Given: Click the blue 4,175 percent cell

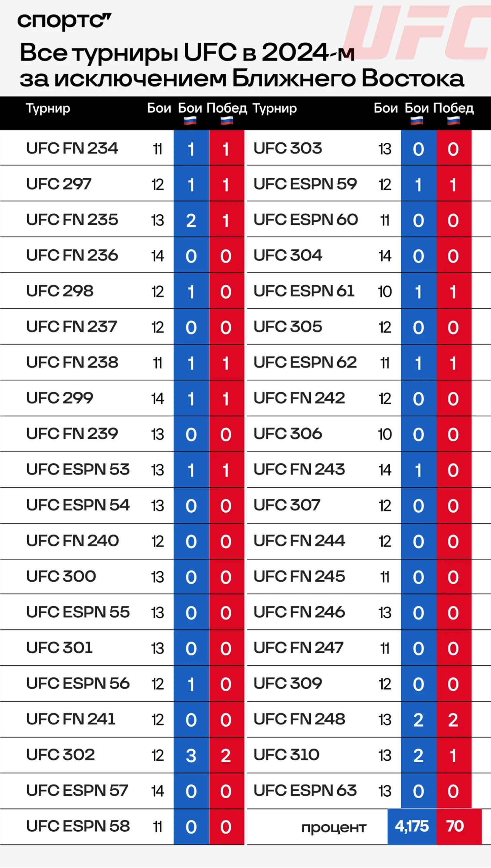Looking at the screenshot, I should coord(412,827).
